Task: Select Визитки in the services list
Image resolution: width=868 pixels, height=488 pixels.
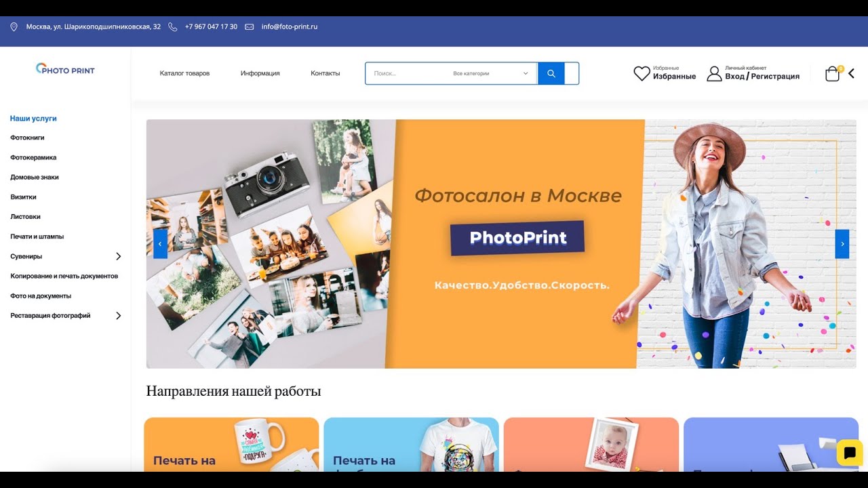Action: 23,197
